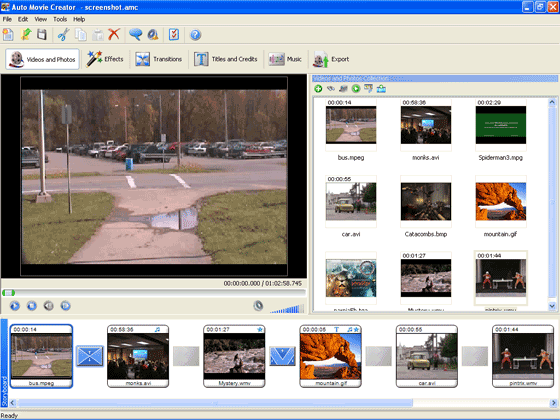This screenshot has height=420, width=560.
Task: Adjust the volume level slider
Action: [x=287, y=309]
